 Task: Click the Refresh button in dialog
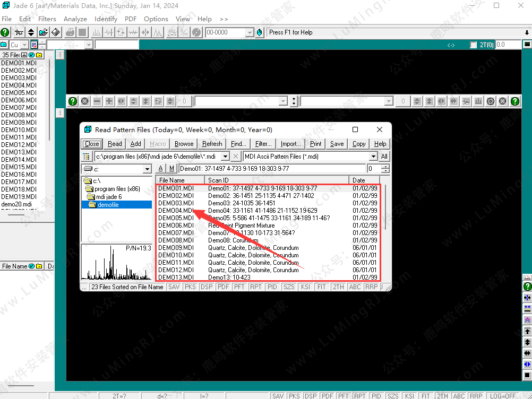click(x=212, y=144)
